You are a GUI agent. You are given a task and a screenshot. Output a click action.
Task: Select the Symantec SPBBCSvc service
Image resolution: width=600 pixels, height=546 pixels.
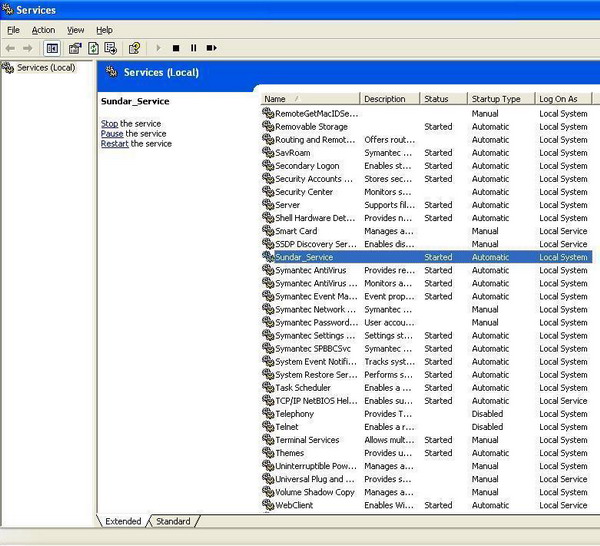point(313,348)
